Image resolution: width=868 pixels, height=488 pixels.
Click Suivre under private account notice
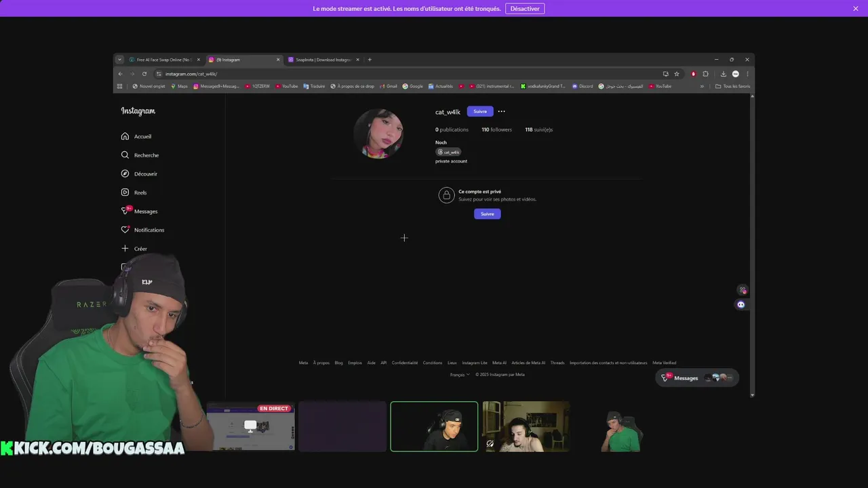click(487, 213)
